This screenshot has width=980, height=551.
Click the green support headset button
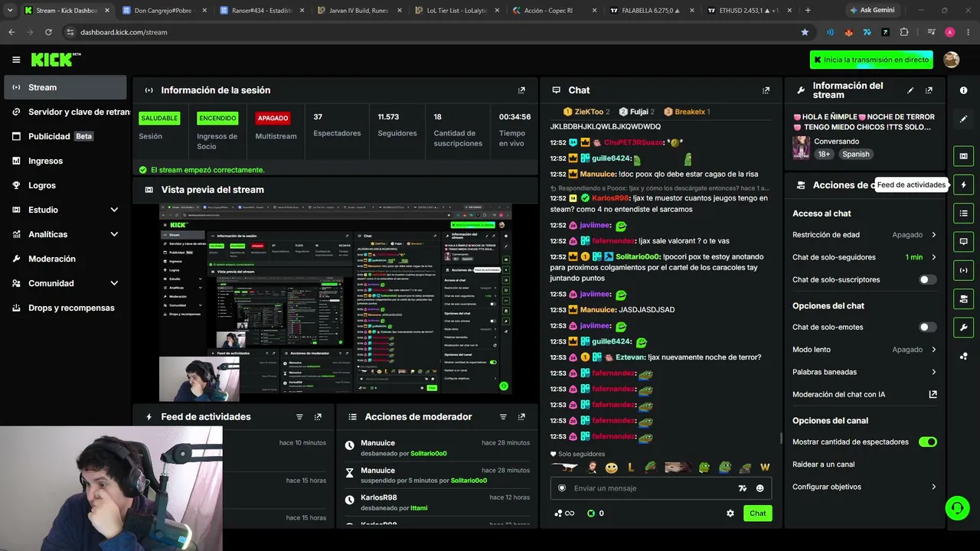coord(956,508)
